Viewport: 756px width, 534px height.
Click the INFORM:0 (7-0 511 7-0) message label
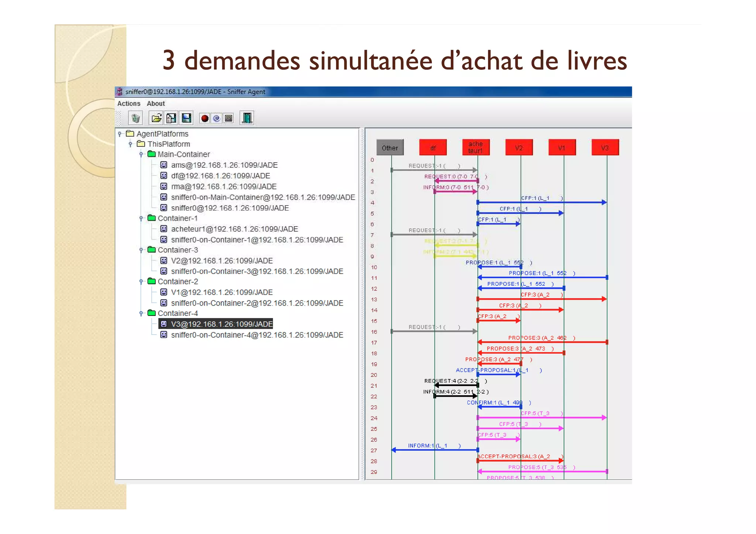pyautogui.click(x=456, y=187)
